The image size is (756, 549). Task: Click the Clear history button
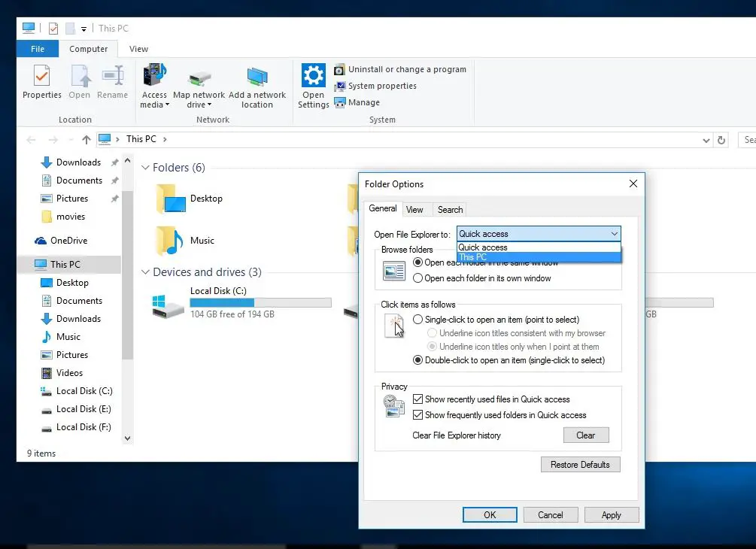point(586,435)
